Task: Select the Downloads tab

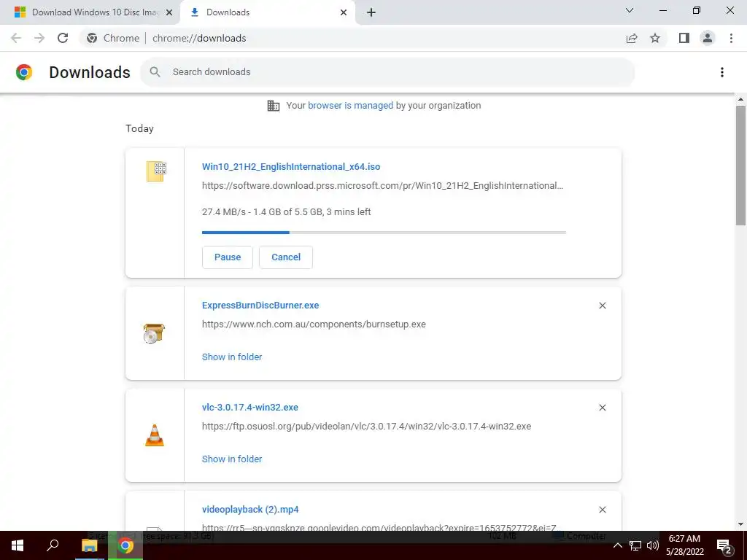Action: click(x=268, y=12)
